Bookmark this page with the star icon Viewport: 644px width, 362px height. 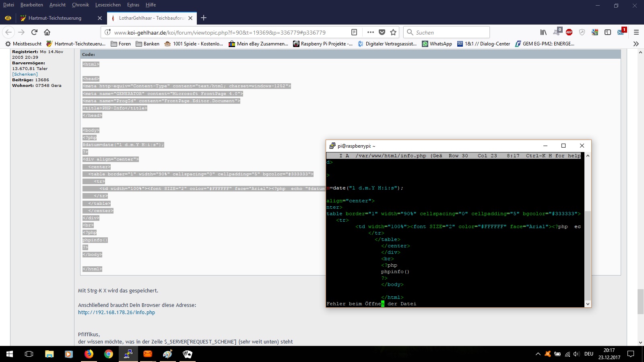click(x=393, y=32)
